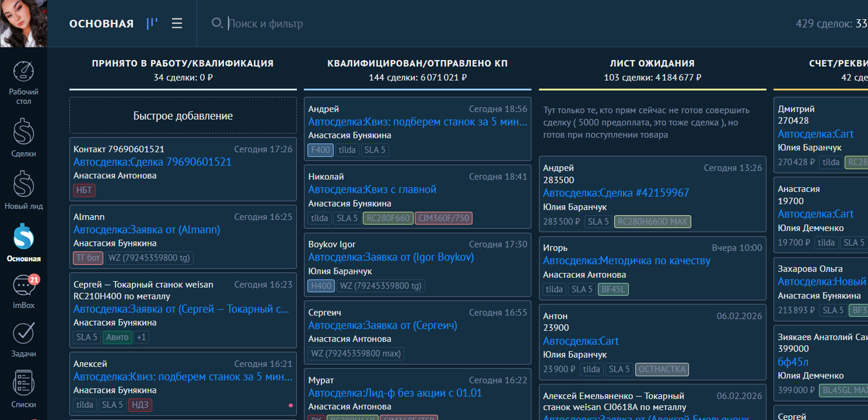Select the Основная pipeline sidebar icon
868x420 pixels.
point(23,242)
